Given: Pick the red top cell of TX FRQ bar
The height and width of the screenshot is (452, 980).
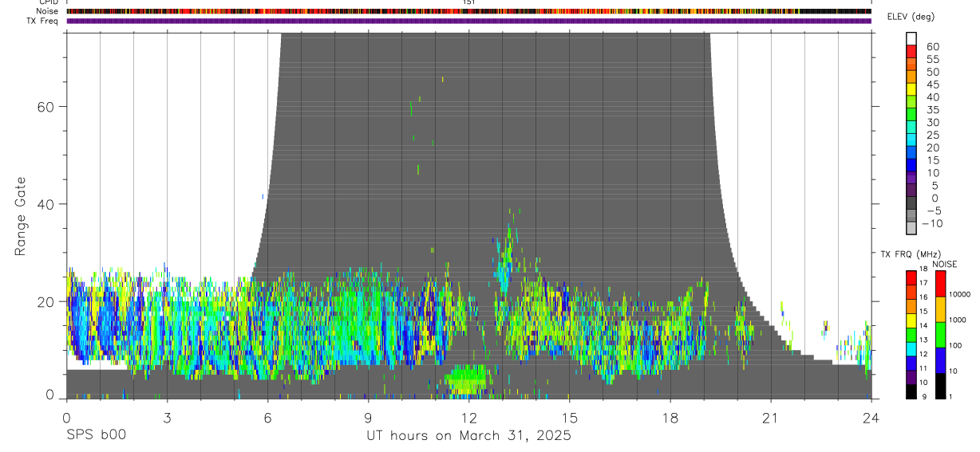Looking at the screenshot, I should click(911, 277).
